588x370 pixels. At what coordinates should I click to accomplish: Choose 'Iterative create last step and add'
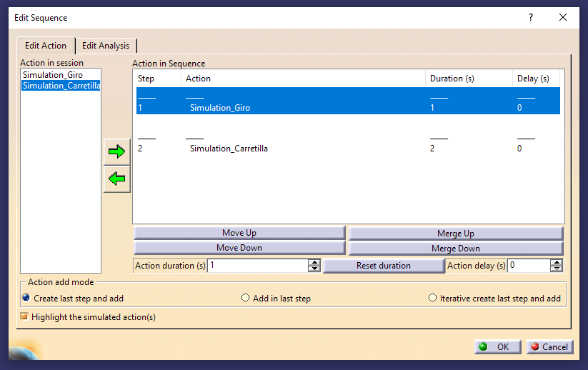pos(432,298)
